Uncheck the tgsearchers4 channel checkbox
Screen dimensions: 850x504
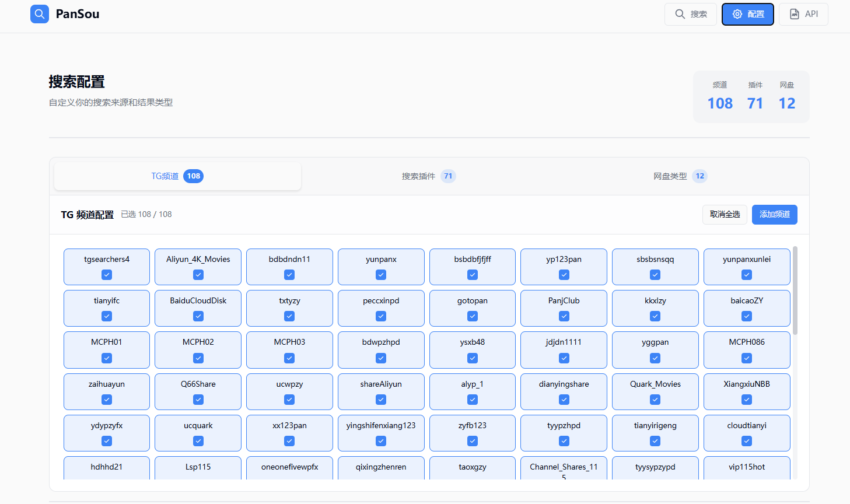[107, 275]
